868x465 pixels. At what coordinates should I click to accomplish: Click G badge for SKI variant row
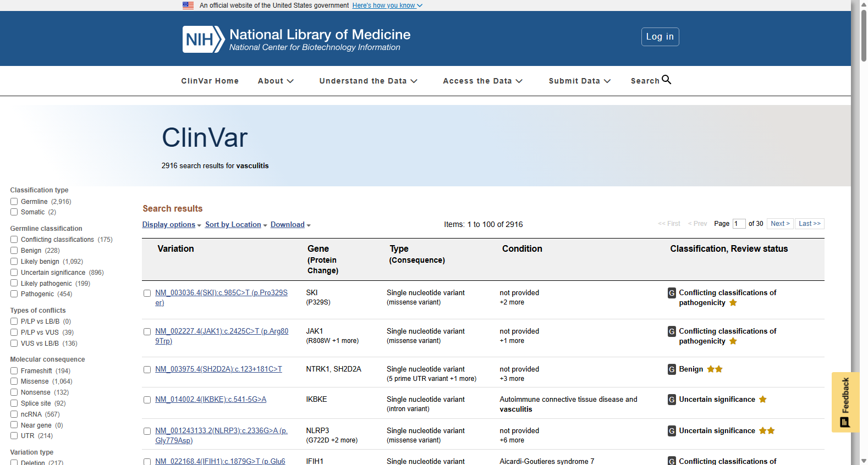click(x=672, y=293)
